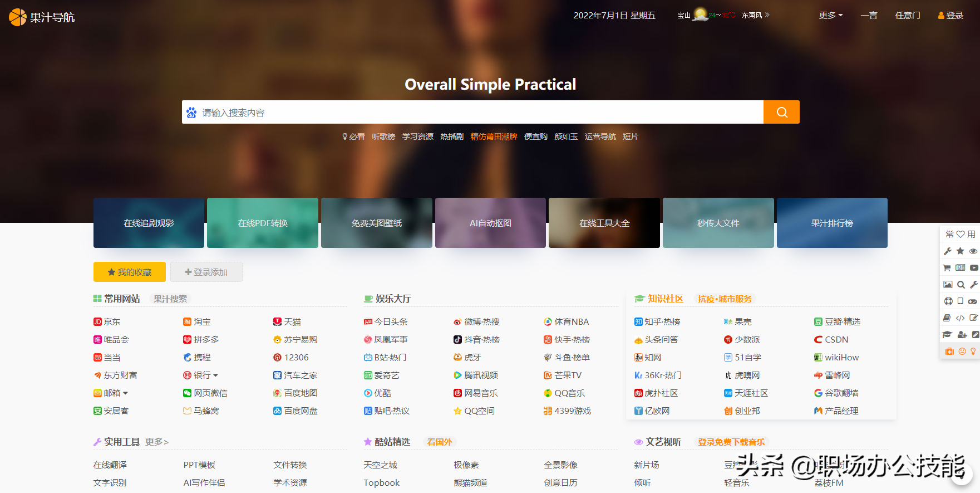Viewport: 980px width, 493px height.
Task: Click the 抖音·热榜 site icon
Action: pyautogui.click(x=457, y=340)
